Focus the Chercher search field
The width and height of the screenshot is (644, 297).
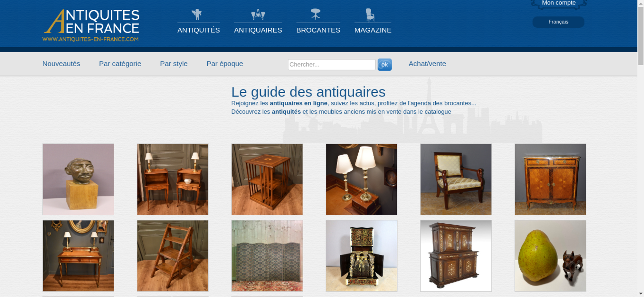tap(332, 65)
